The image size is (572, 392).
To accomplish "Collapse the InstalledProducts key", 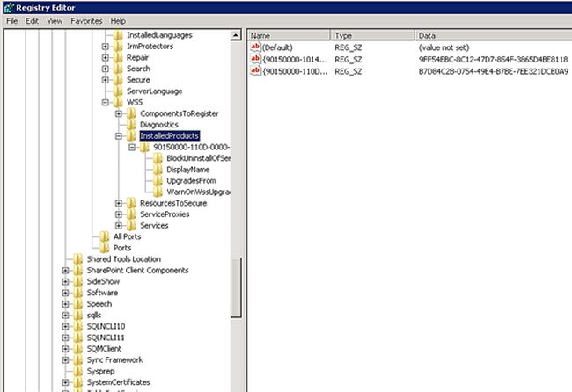I will 119,136.
